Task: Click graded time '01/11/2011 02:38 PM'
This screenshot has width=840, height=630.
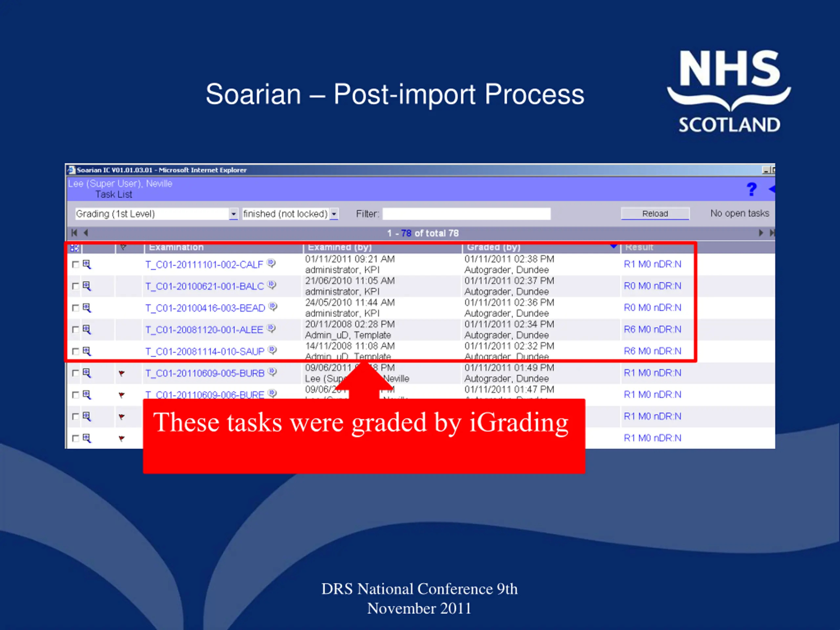Action: [509, 259]
